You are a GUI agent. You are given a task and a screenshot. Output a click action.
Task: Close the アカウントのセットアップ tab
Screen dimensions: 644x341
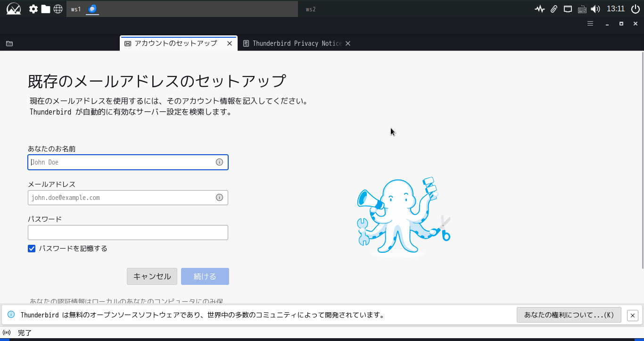pos(230,43)
